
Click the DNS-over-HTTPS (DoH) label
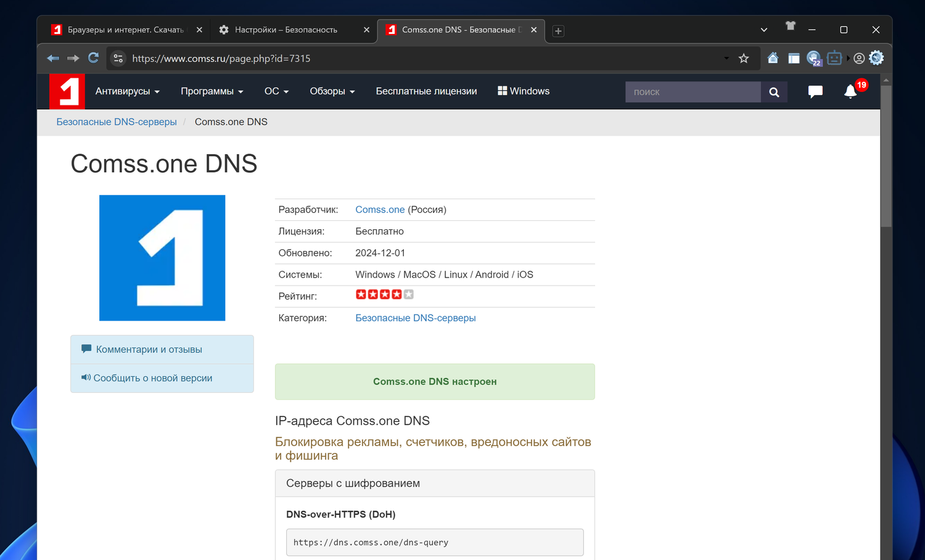341,514
